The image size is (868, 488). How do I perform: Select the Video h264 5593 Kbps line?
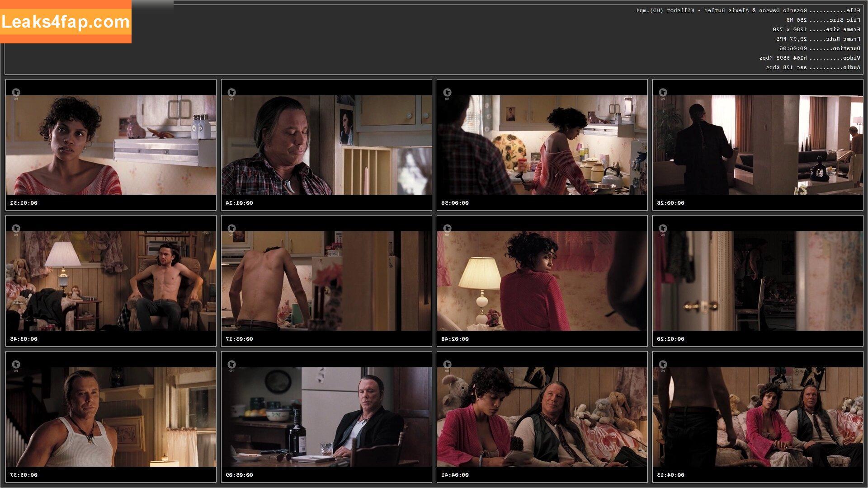810,58
